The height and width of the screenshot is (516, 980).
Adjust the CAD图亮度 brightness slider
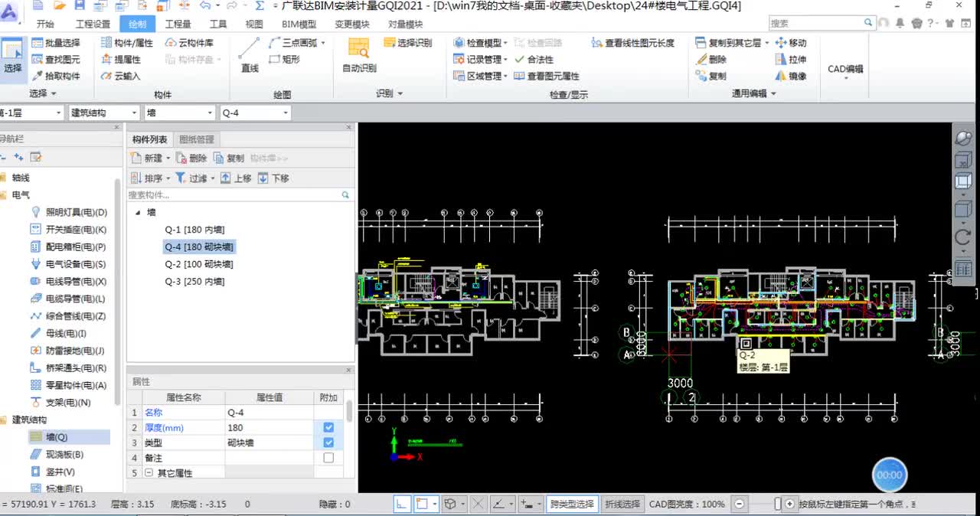(x=778, y=504)
